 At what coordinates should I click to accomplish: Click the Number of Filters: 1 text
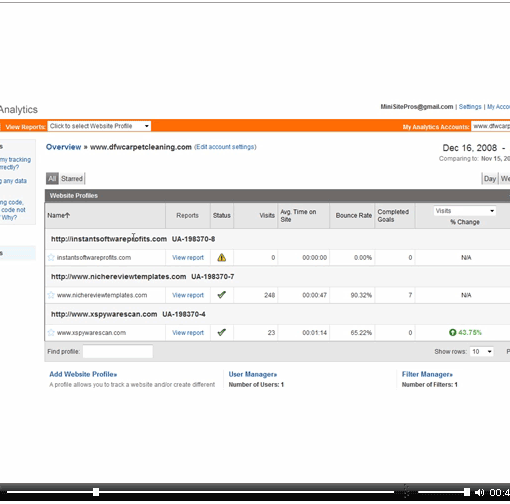click(x=430, y=385)
